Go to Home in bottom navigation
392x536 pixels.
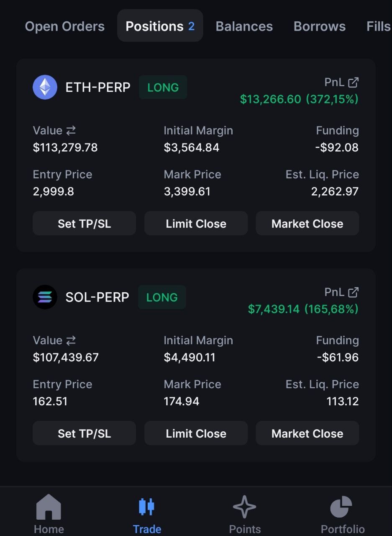49,514
